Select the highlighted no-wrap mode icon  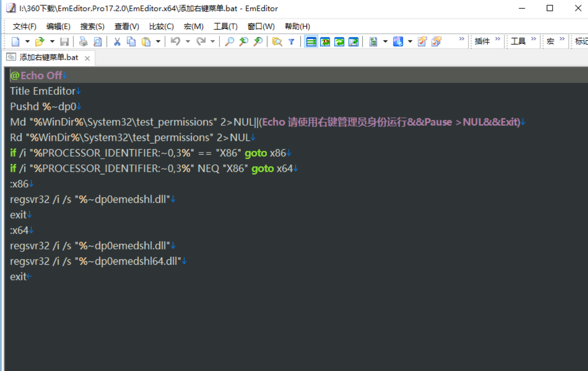pyautogui.click(x=311, y=41)
